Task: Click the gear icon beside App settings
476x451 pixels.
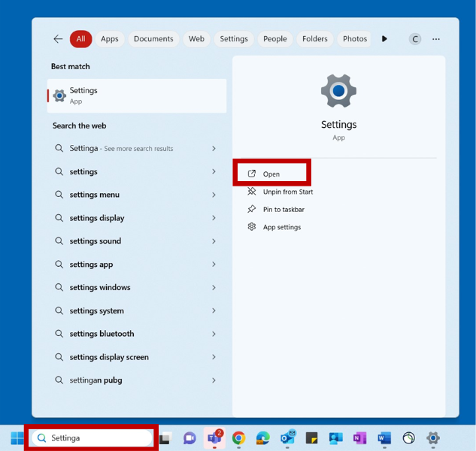Action: pos(252,227)
